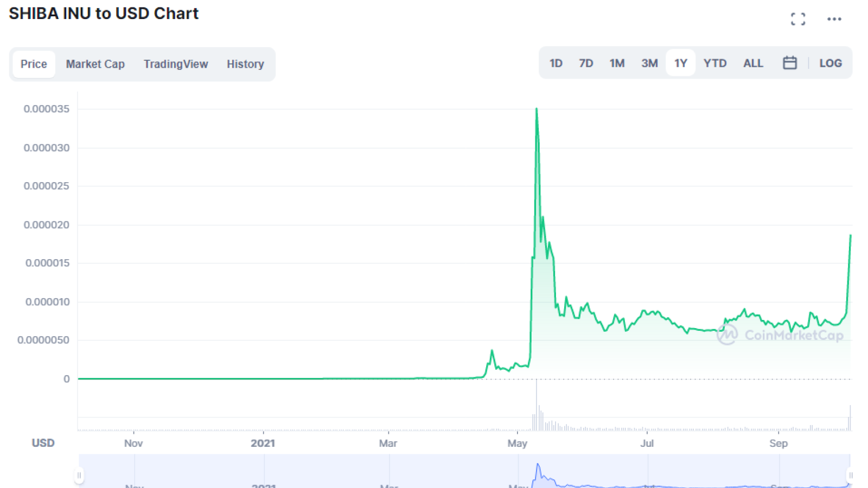868x488 pixels.
Task: Click the 0.0000050 y-axis label
Action: (43, 340)
